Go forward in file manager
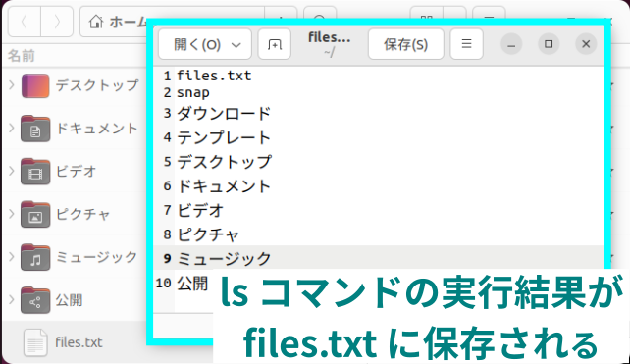This screenshot has height=364, width=630. (57, 22)
